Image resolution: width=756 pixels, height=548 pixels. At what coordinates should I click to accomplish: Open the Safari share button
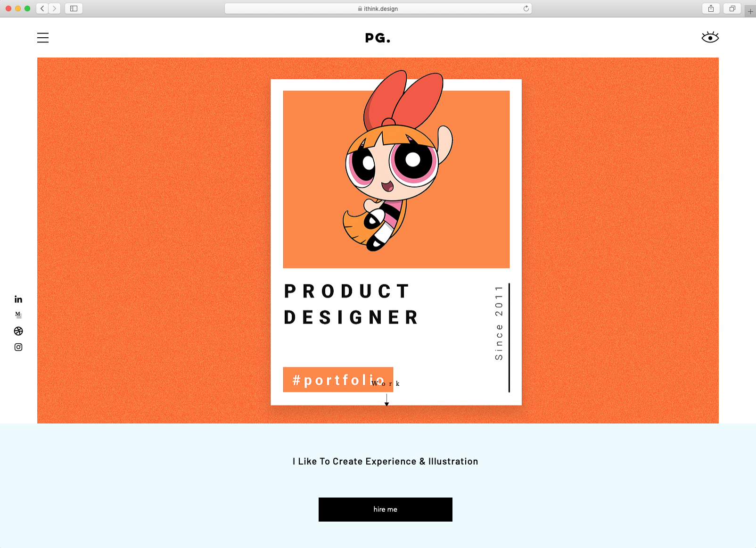[x=711, y=8]
